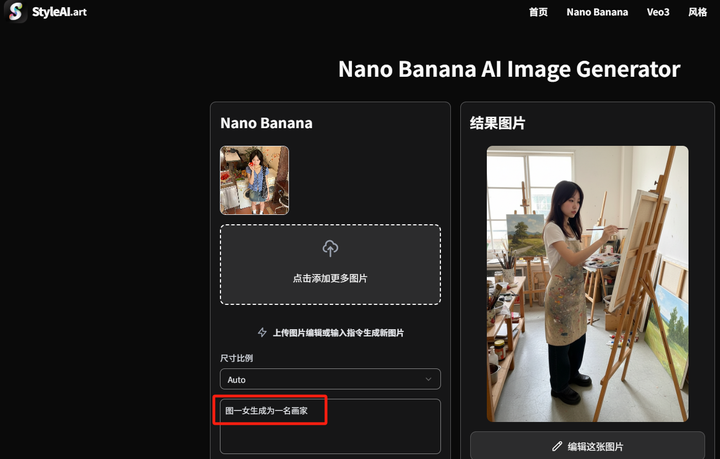Click the 结果图片 heading
Viewport: 720px width, 459px height.
(497, 123)
